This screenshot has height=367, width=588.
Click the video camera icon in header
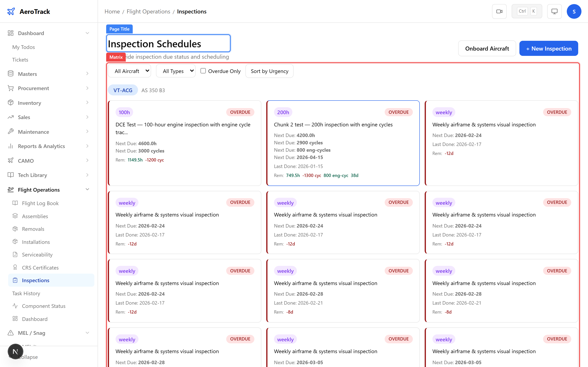(499, 11)
